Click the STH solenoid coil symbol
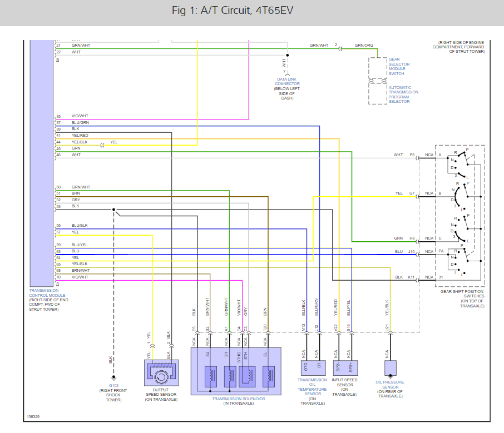Image resolution: width=504 pixels, height=433 pixels. 248,376
